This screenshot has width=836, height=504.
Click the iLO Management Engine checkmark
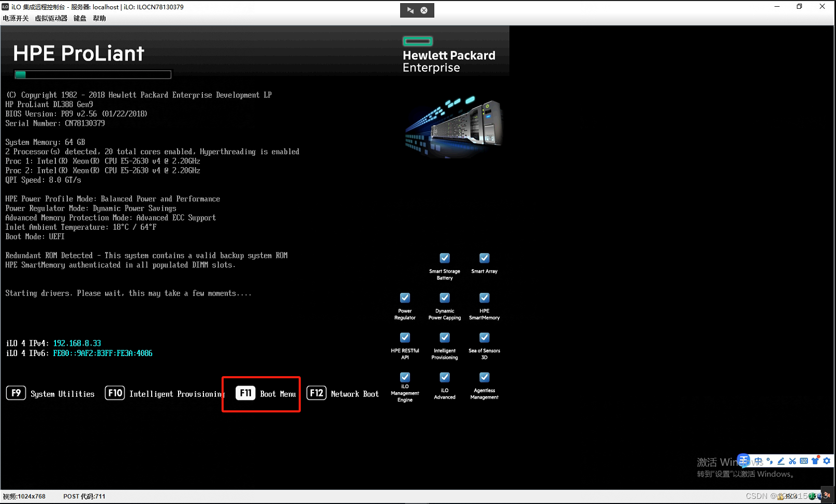405,377
